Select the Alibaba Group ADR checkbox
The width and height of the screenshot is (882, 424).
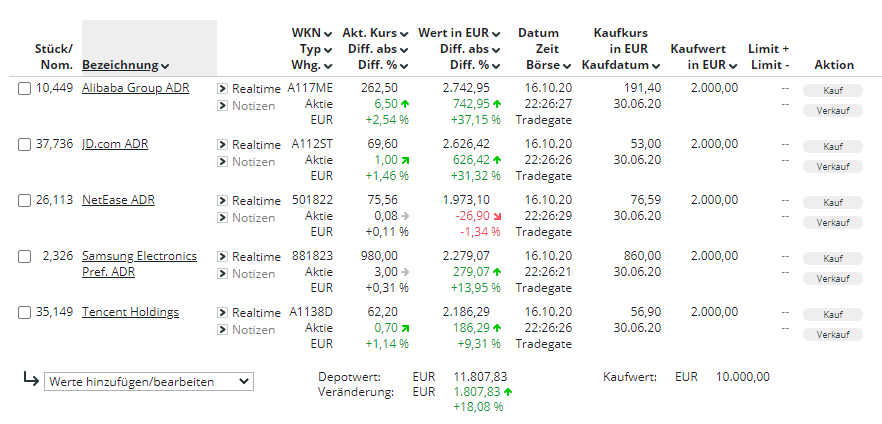(24, 89)
